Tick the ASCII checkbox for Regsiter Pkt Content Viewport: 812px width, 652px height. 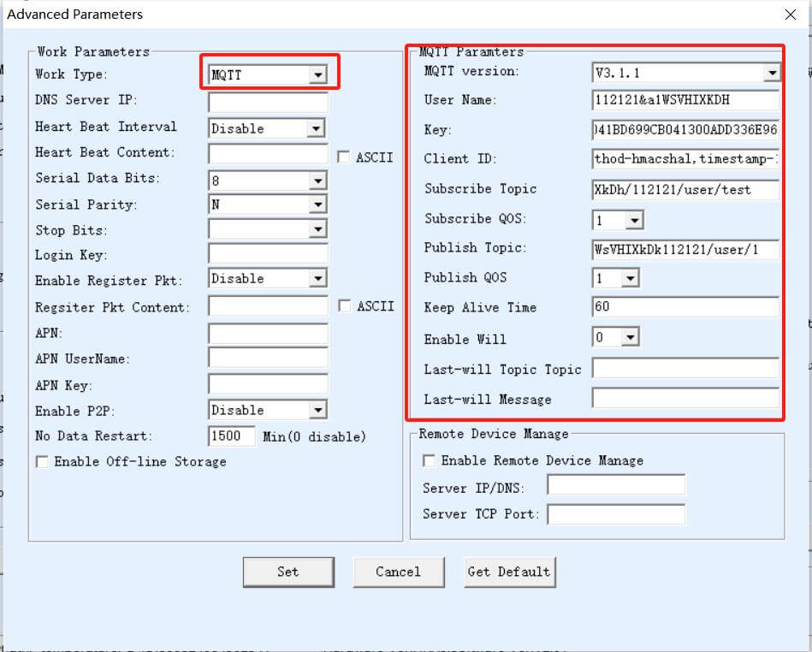[x=344, y=305]
